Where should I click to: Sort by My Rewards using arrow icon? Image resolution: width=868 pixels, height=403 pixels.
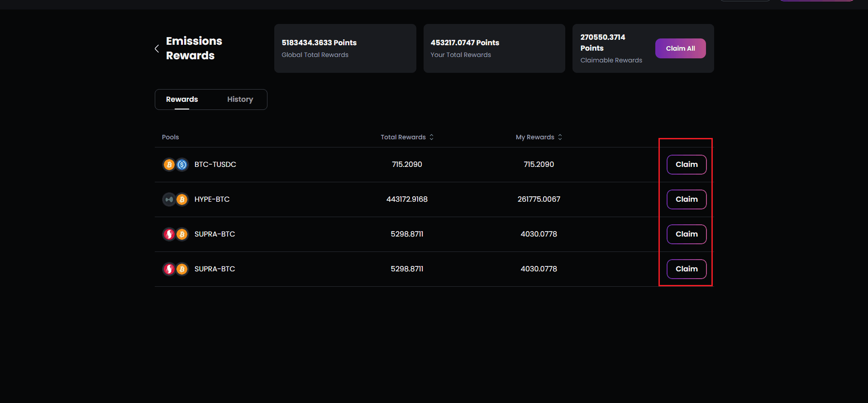560,137
